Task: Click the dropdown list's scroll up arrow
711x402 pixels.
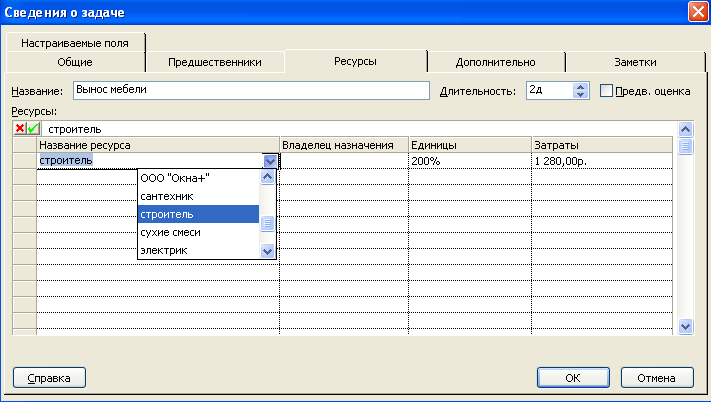Action: pos(268,177)
